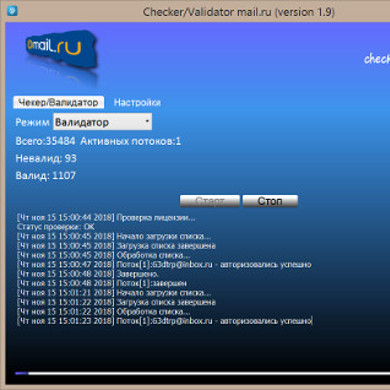Click the 15:00:45 'Обработка списка...' log line
Image resolution: width=390 pixels, height=390 pixels.
coord(104,255)
